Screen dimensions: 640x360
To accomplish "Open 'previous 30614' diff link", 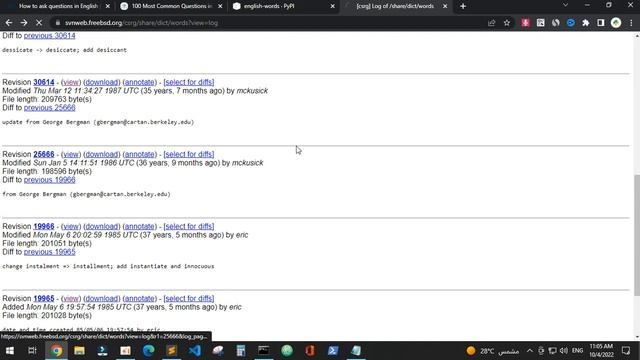I will tap(49, 36).
